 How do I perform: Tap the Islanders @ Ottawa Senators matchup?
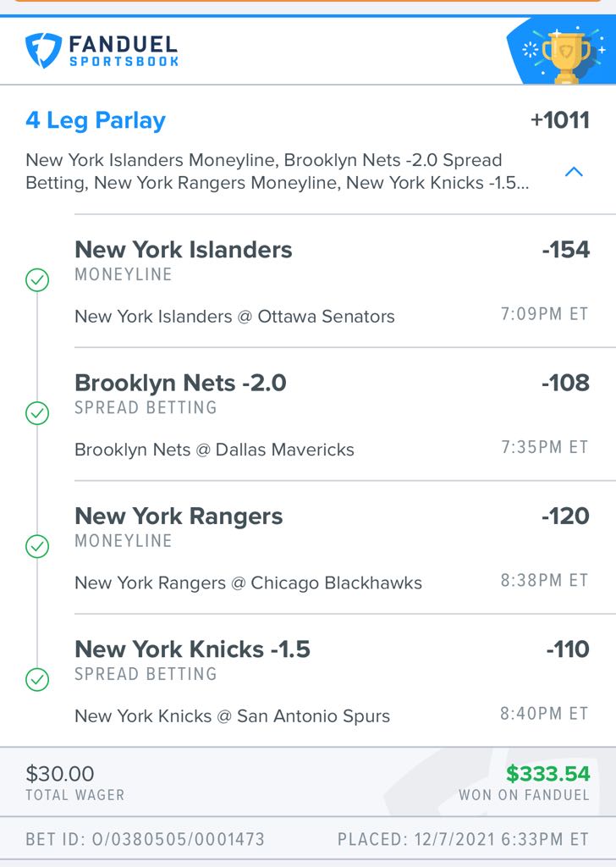pos(234,317)
